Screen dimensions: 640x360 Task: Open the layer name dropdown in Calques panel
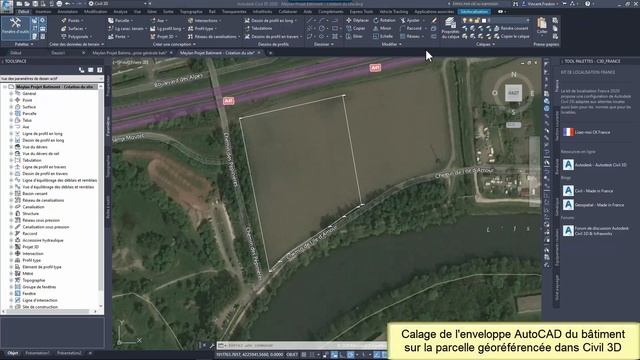coord(528,20)
